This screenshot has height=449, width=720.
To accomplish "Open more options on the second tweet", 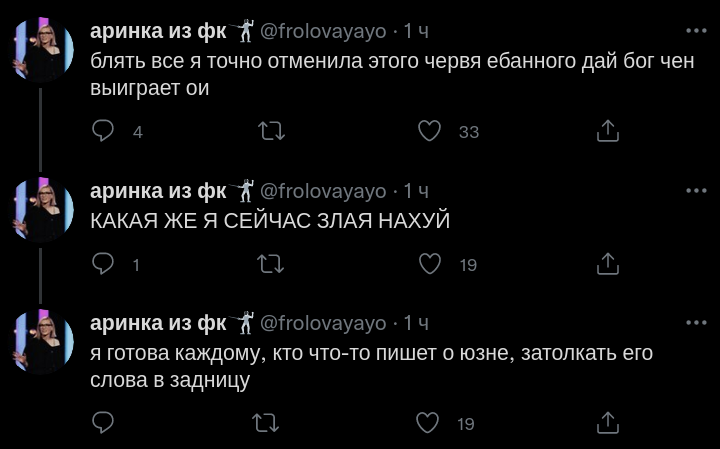I will click(x=695, y=190).
